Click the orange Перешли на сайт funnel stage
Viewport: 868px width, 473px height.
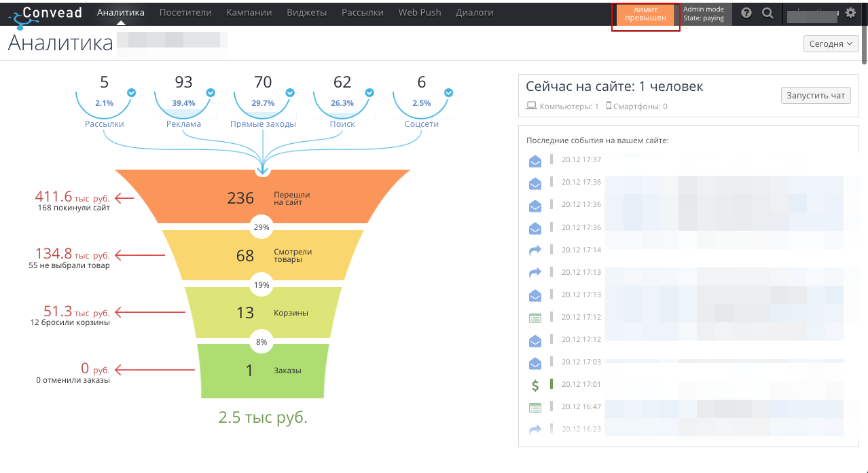(x=263, y=197)
